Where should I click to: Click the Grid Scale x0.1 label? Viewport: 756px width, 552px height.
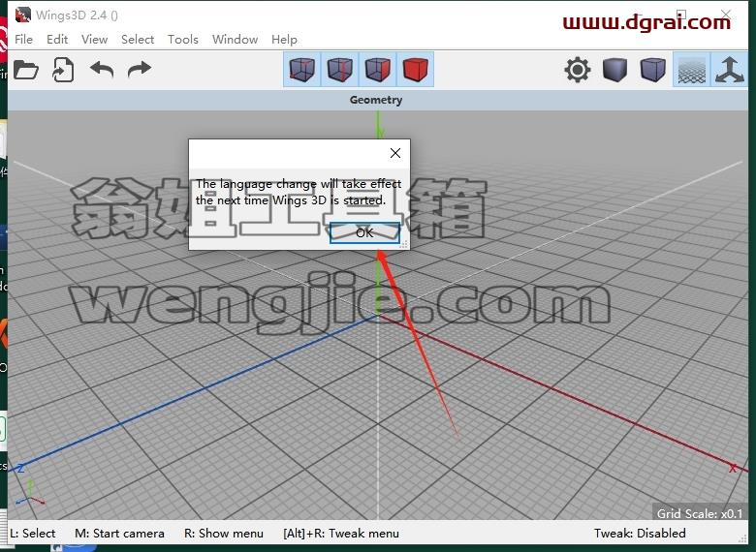coord(700,513)
